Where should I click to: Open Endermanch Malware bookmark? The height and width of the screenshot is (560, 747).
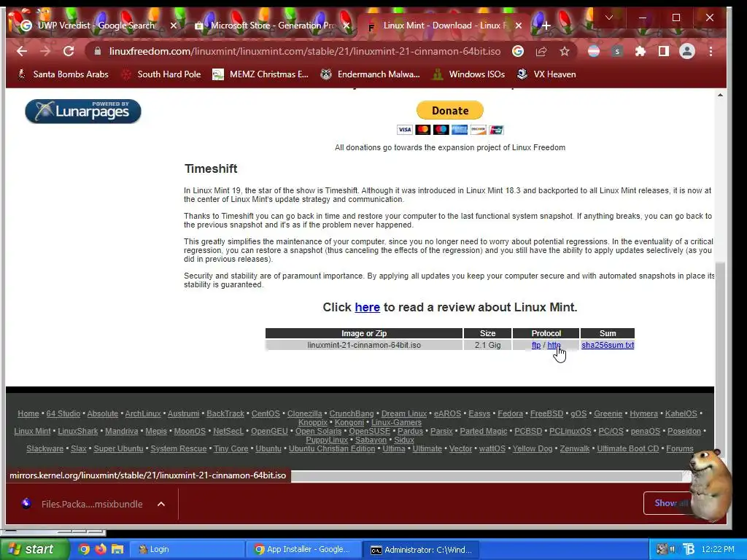(371, 74)
